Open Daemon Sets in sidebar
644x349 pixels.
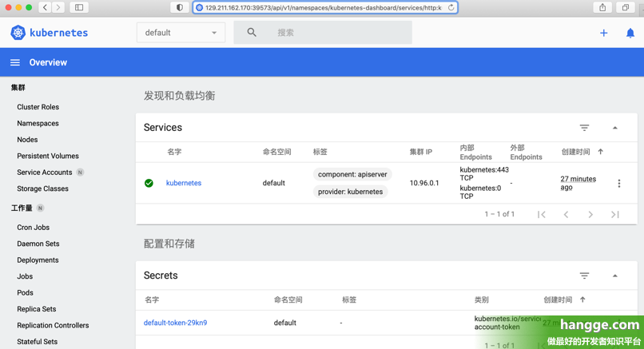38,244
